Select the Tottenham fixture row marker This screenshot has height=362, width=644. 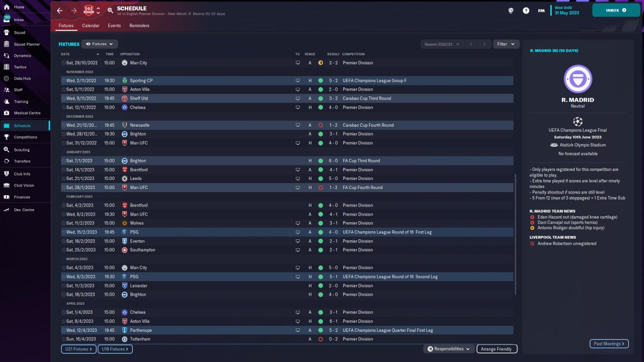(x=64, y=339)
